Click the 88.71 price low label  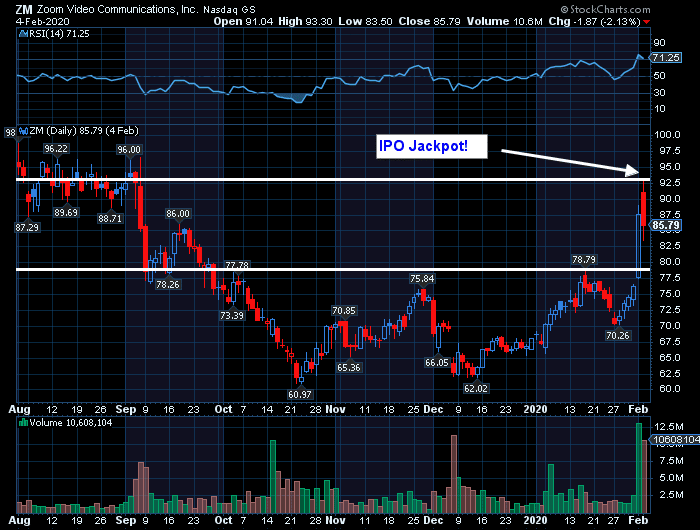[x=110, y=218]
